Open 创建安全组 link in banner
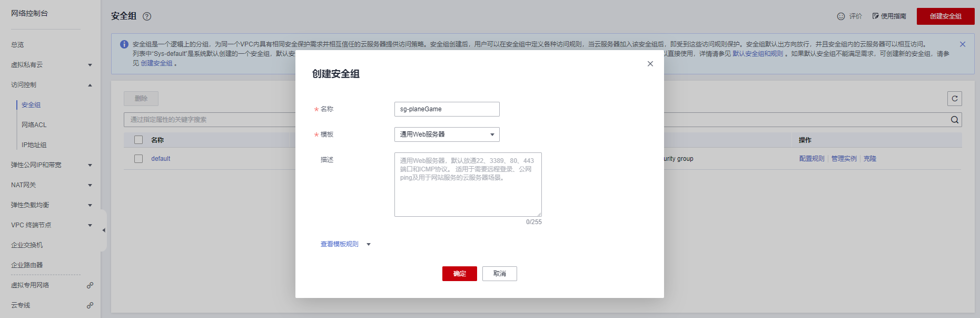 156,63
